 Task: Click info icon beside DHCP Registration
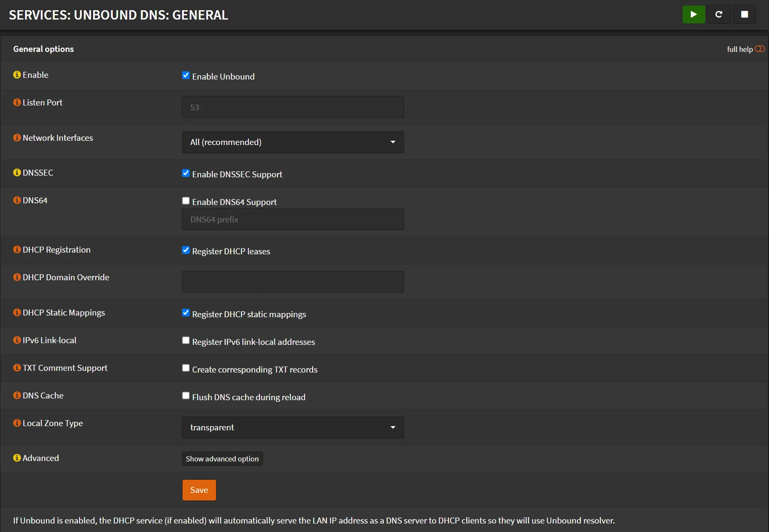pos(17,250)
